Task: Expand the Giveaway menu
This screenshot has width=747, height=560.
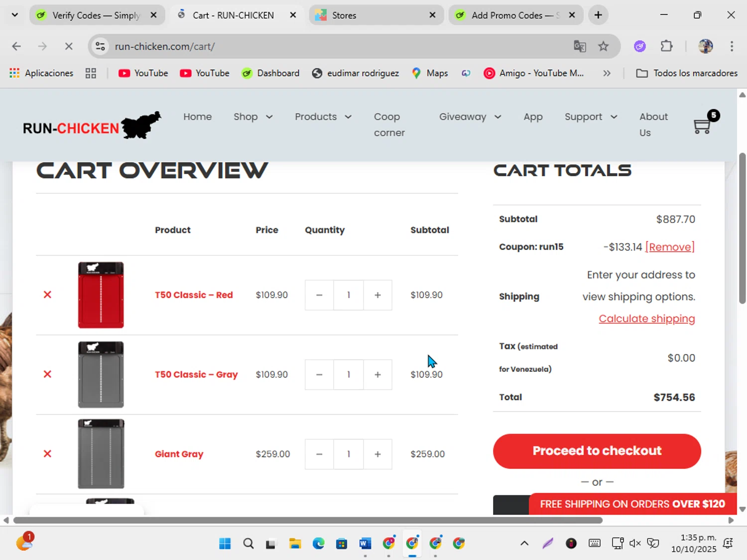Action: pos(470,116)
